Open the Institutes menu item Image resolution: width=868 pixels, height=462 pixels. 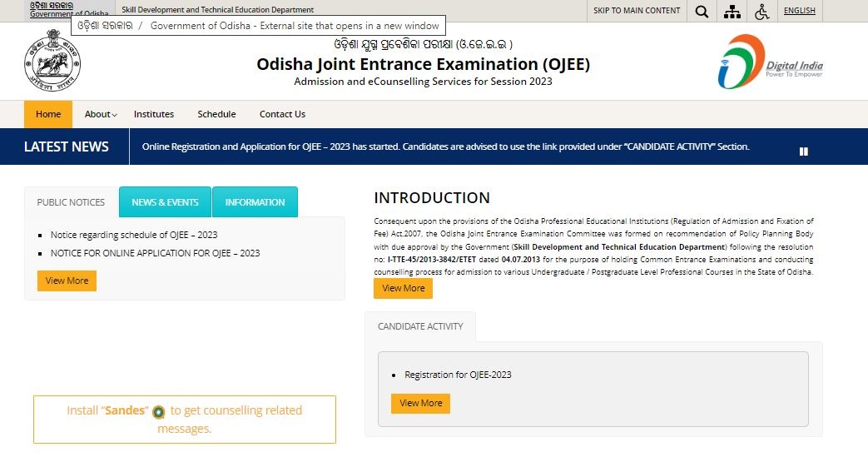(154, 114)
